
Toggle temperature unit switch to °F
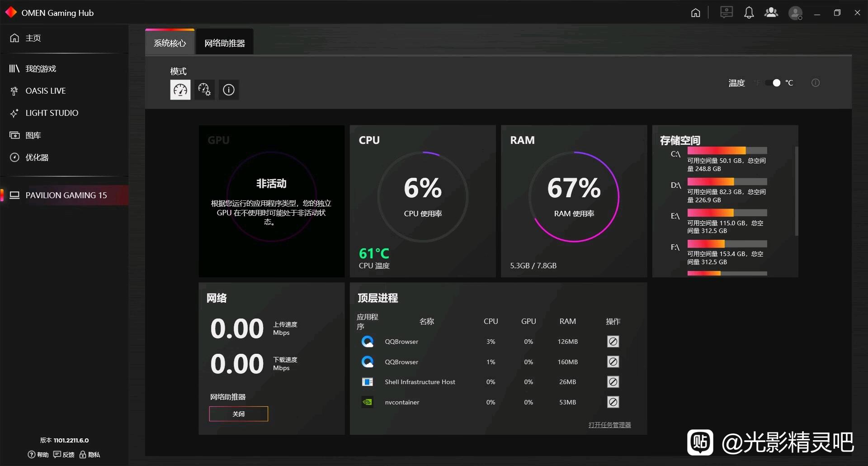[773, 83]
